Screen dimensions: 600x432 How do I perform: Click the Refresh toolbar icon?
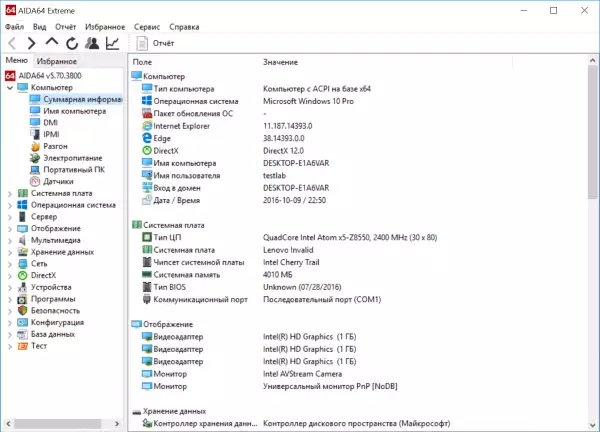coord(72,44)
